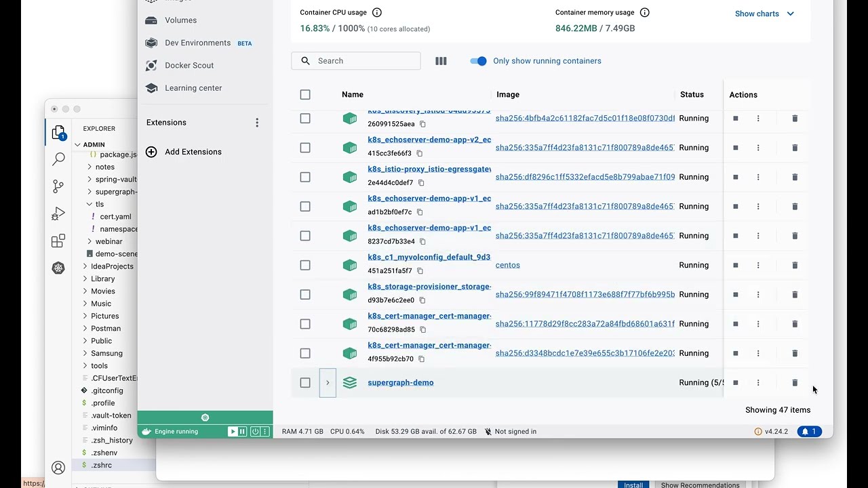Viewport: 868px width, 488px height.
Task: Open Volumes in the Docker sidebar
Action: (180, 20)
